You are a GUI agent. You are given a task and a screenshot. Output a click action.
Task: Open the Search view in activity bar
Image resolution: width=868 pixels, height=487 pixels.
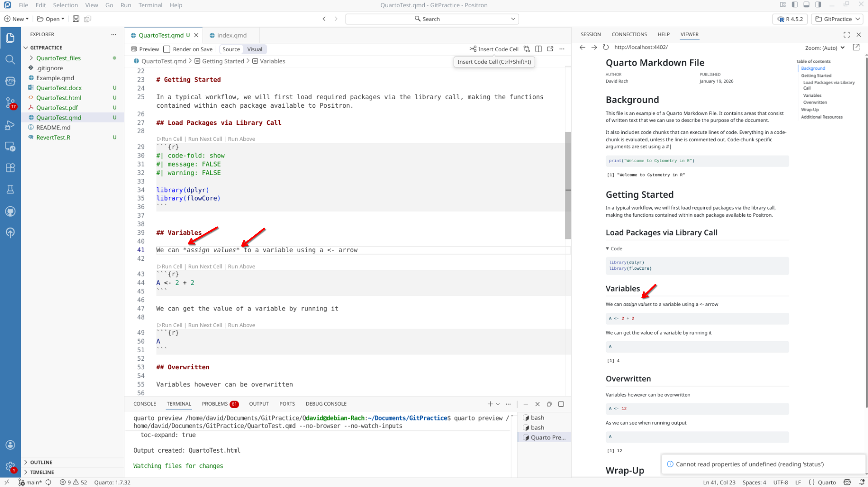tap(10, 59)
